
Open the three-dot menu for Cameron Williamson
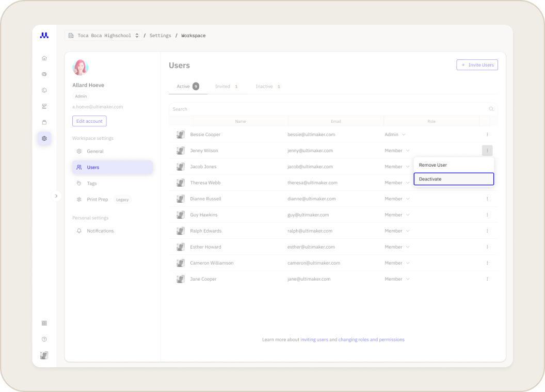tap(487, 263)
